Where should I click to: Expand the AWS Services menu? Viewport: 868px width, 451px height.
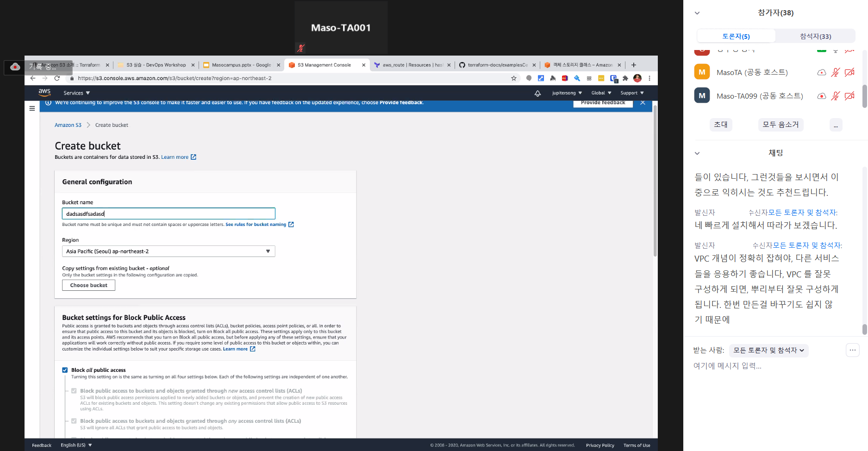(x=76, y=93)
